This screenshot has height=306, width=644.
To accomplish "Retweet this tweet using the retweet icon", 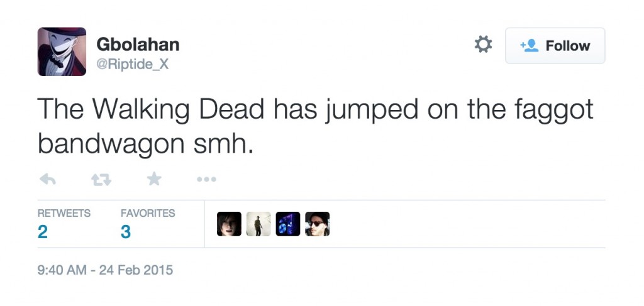I will (x=100, y=180).
